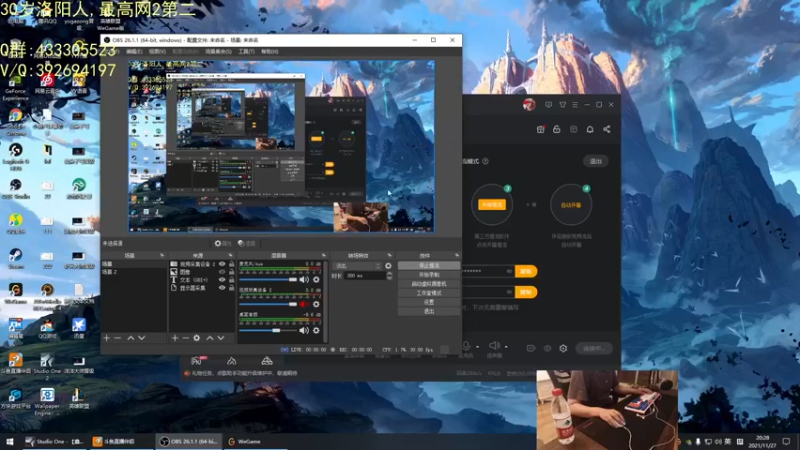
Task: Open the 淡出 transition dropdown
Action: click(357, 266)
